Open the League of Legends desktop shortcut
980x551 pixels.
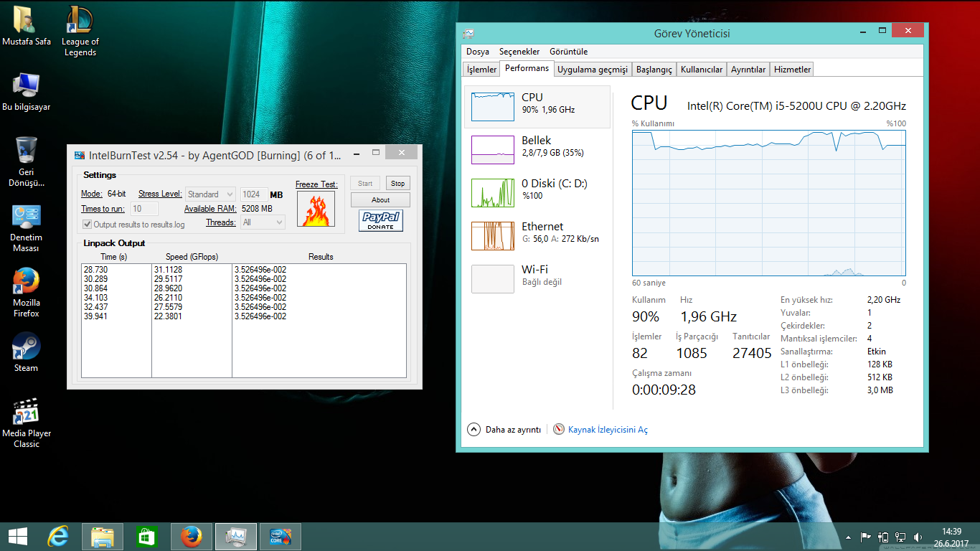[80, 22]
